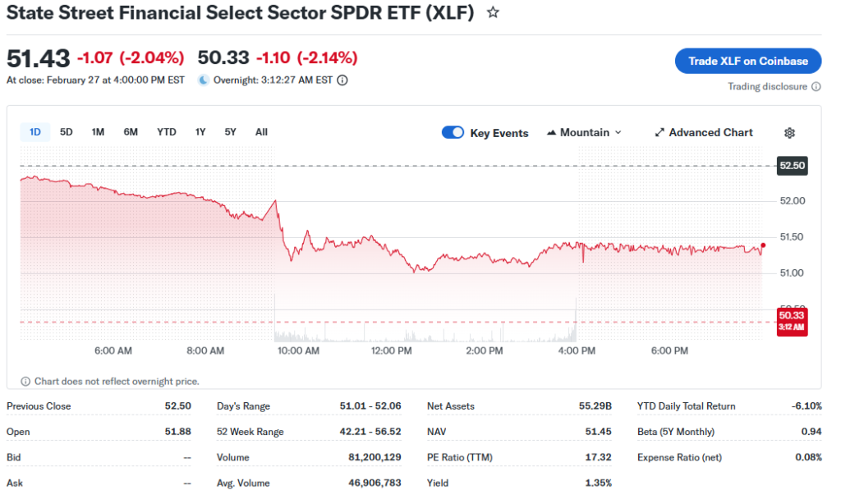Select the 1D time range tab
Image resolution: width=841 pixels, height=504 pixels.
coord(35,132)
